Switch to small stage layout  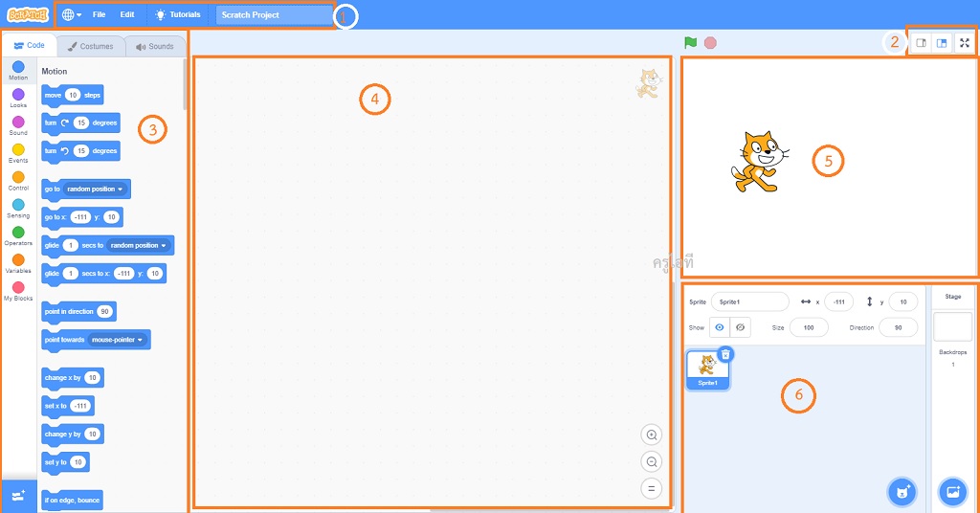coord(920,43)
